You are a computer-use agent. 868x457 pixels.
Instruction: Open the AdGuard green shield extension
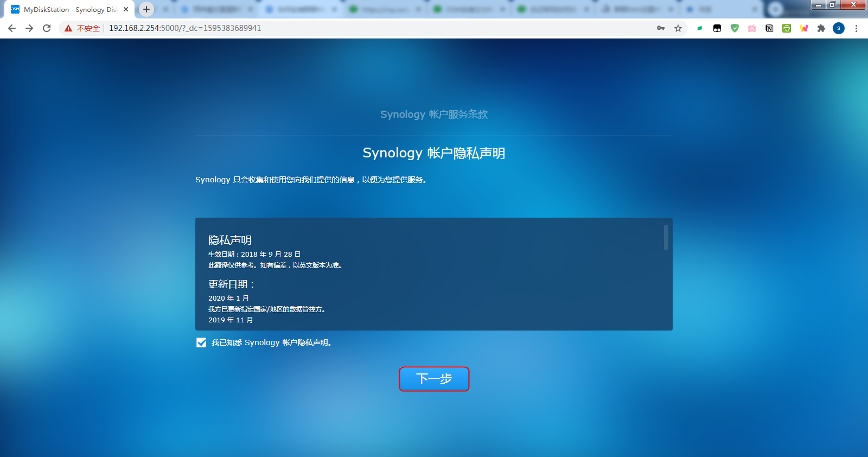[x=735, y=28]
